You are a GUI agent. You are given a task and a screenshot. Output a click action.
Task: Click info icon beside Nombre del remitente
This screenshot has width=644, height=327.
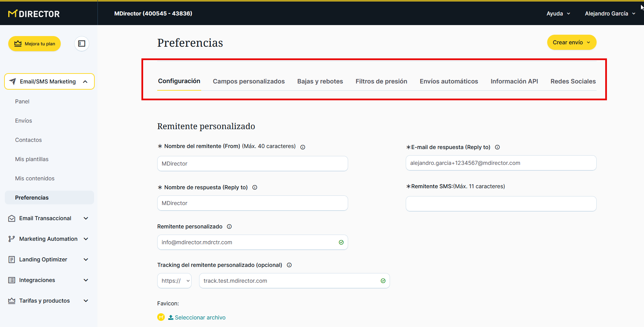pos(303,147)
